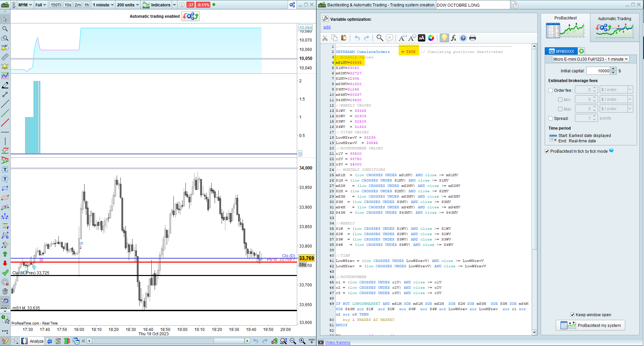Open the 200 units history dropdown
The width and height of the screenshot is (644, 346).
pyautogui.click(x=128, y=5)
